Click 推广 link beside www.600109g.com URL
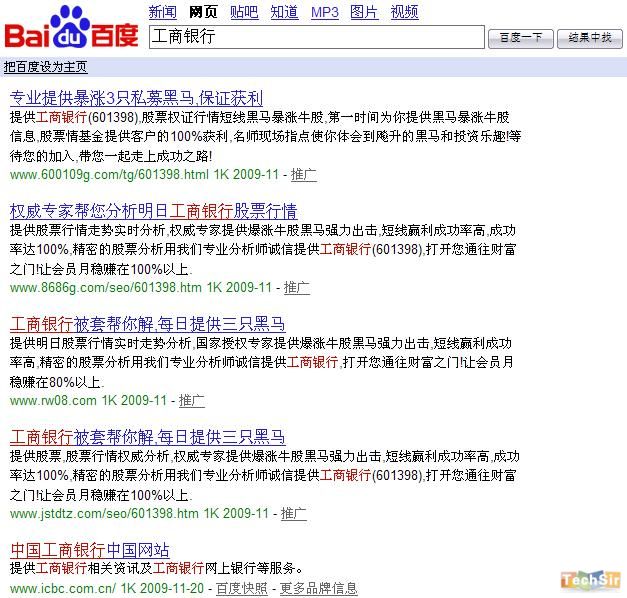The height and width of the screenshot is (598, 627). pyautogui.click(x=304, y=175)
